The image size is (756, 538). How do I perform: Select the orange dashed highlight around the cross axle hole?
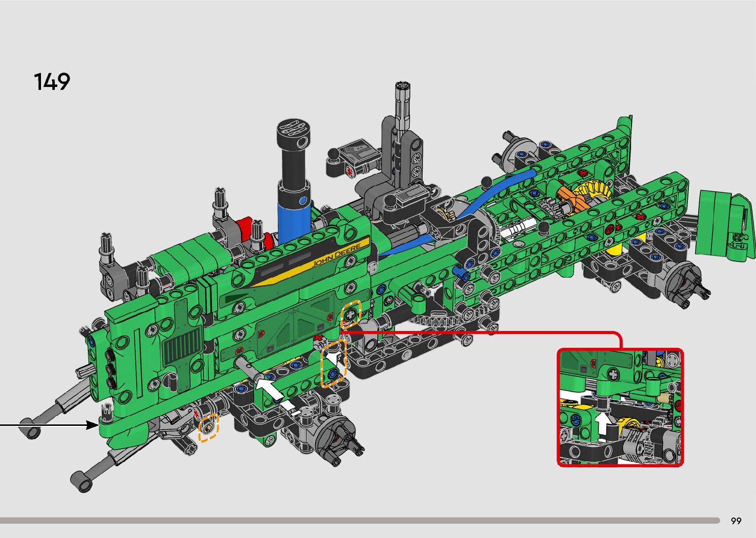tap(352, 313)
